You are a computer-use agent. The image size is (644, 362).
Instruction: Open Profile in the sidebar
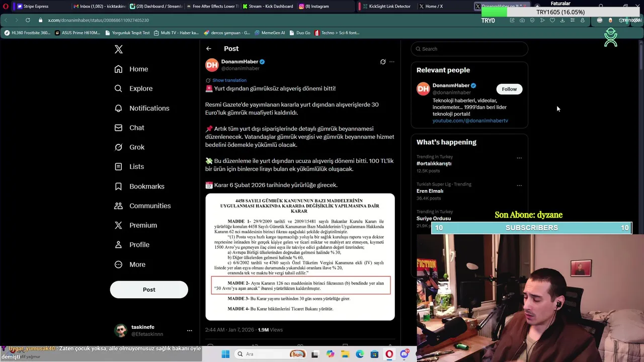click(x=132, y=245)
